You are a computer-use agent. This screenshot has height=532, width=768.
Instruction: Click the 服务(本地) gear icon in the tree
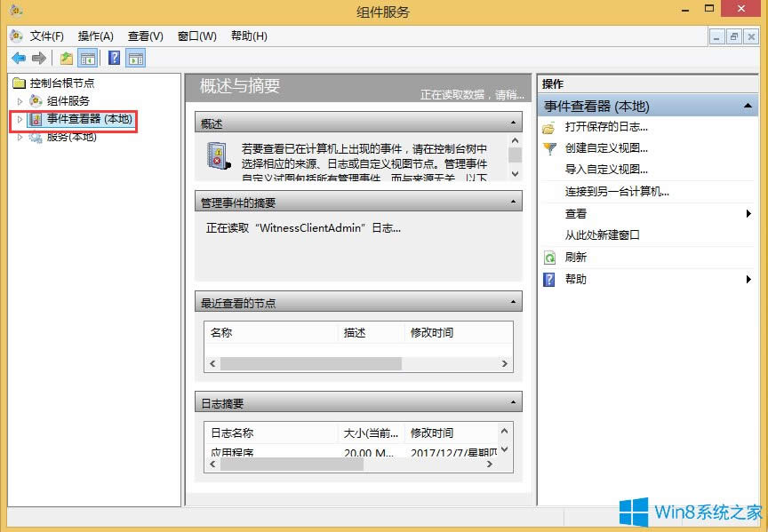point(36,138)
